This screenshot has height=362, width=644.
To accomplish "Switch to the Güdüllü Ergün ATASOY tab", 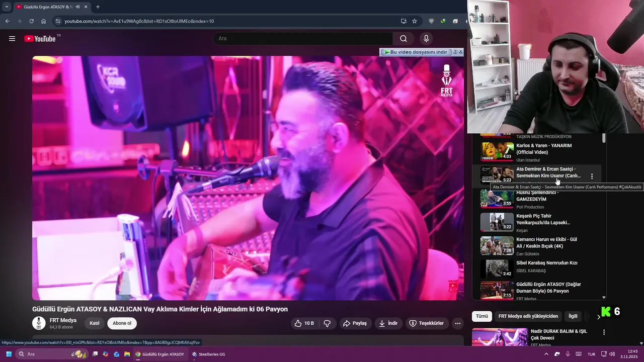I will coord(52,7).
